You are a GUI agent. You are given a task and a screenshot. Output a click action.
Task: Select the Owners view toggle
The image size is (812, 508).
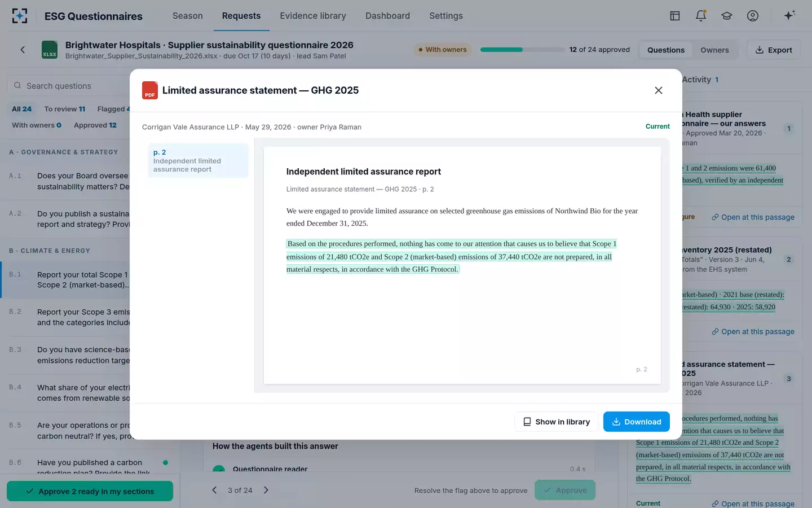click(714, 50)
